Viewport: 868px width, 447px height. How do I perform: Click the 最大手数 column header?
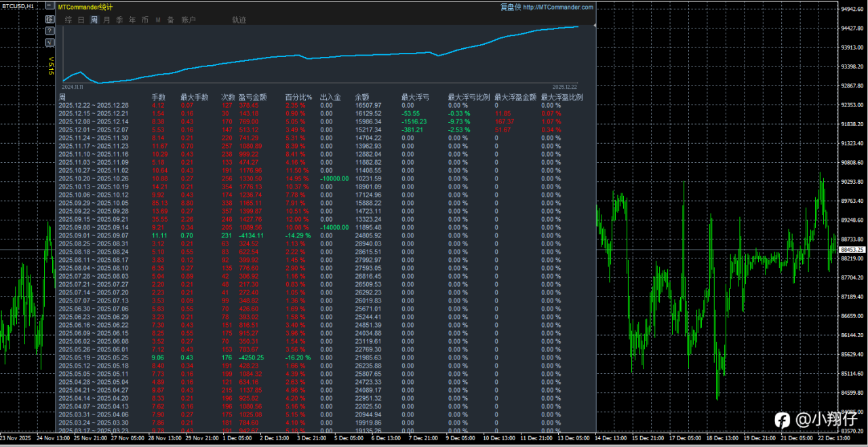pos(195,98)
